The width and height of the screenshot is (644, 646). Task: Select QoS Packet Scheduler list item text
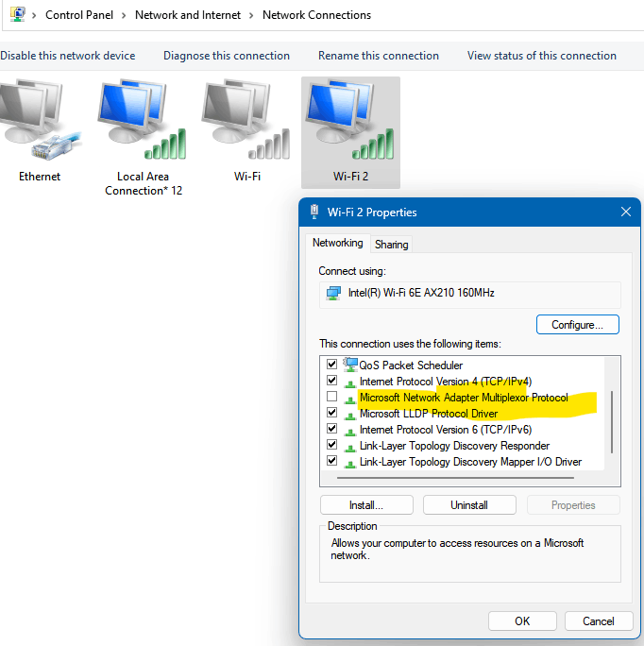[x=411, y=365]
